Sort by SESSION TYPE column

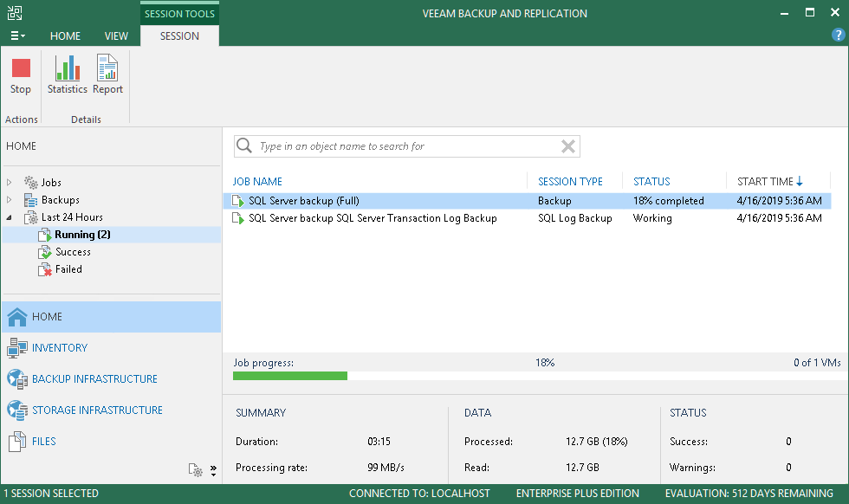[x=570, y=181]
